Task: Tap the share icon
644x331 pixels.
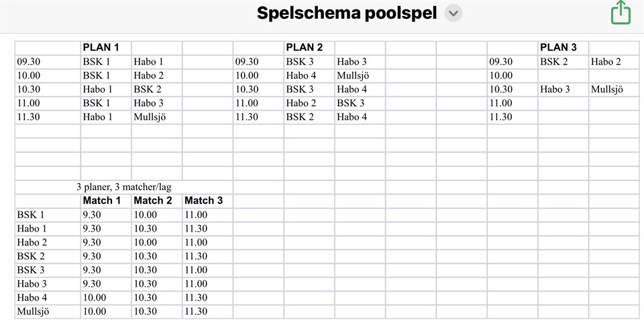Action: click(621, 13)
